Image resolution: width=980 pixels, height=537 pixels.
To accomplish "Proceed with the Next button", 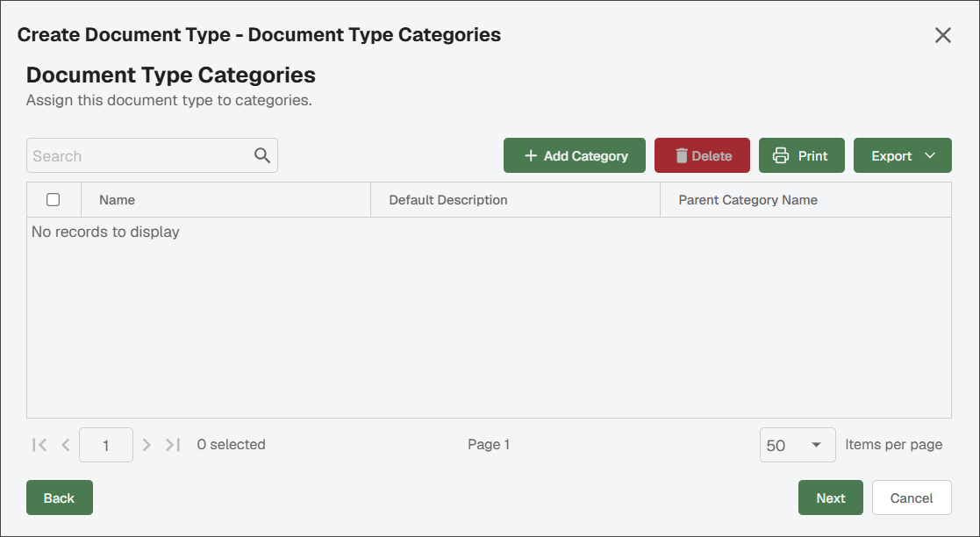I will (x=831, y=498).
